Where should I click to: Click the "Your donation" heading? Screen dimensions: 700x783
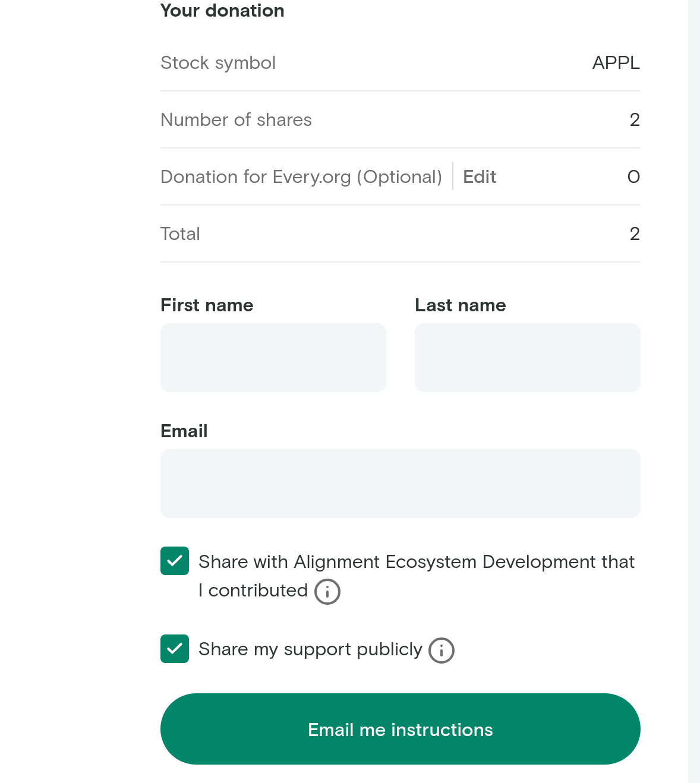pos(222,11)
